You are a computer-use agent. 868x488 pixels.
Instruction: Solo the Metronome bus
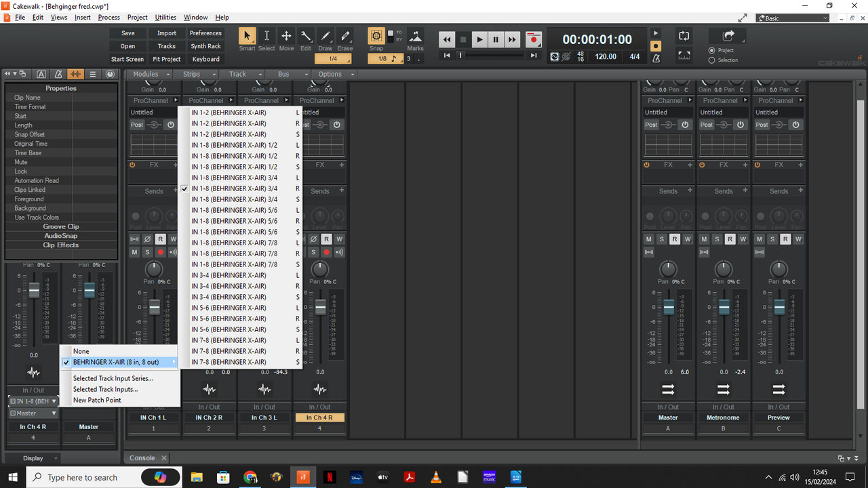(x=717, y=239)
